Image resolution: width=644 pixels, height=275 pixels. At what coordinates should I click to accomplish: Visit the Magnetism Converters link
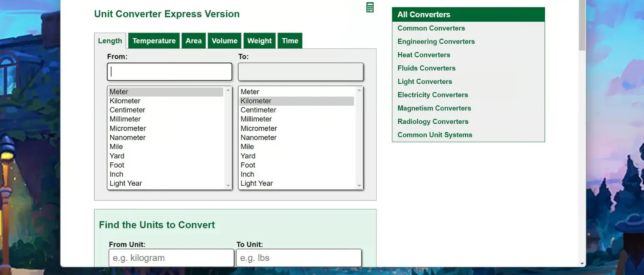434,108
